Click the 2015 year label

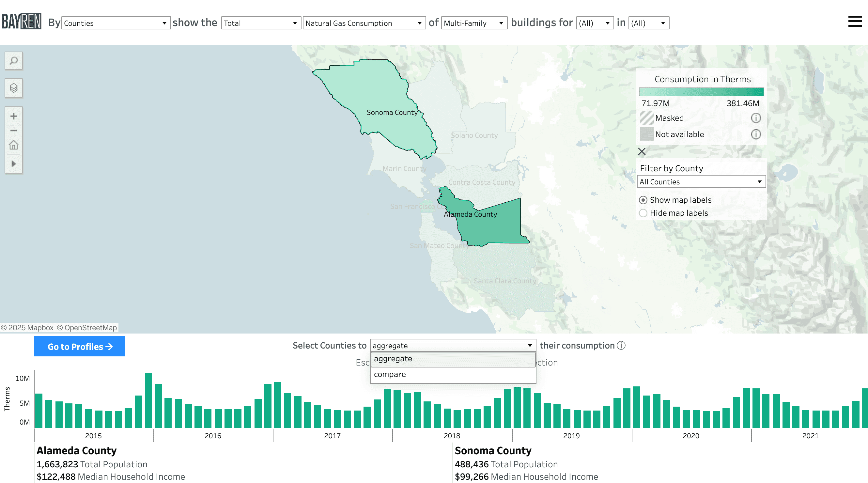93,435
